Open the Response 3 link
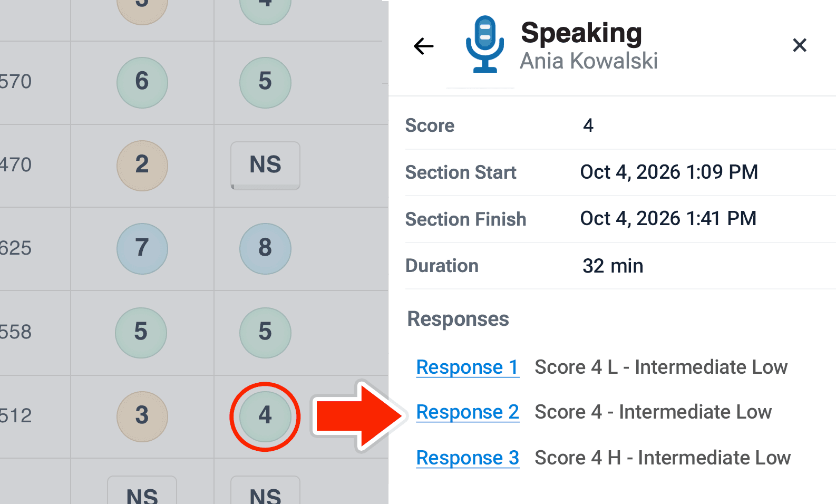Viewport: 836px width, 504px height. tap(468, 458)
